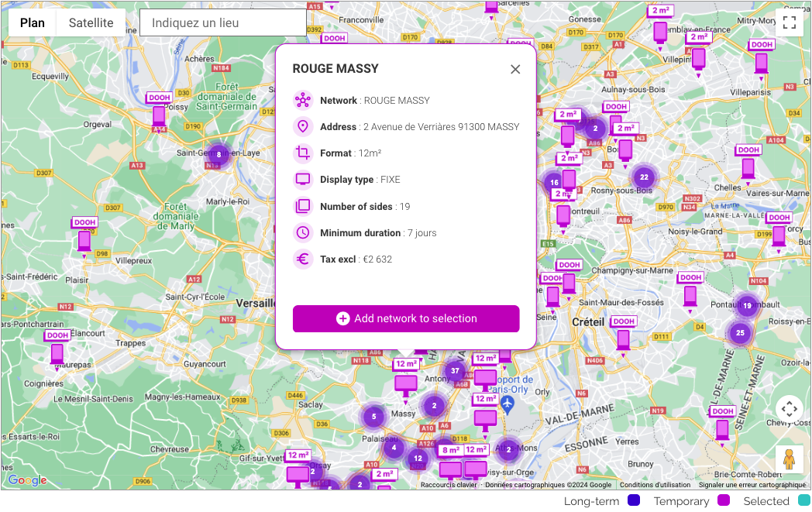Click the Display type screen icon

pos(303,180)
